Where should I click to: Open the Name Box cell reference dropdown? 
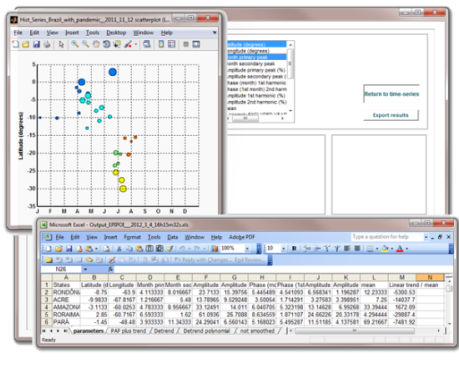pyautogui.click(x=85, y=269)
